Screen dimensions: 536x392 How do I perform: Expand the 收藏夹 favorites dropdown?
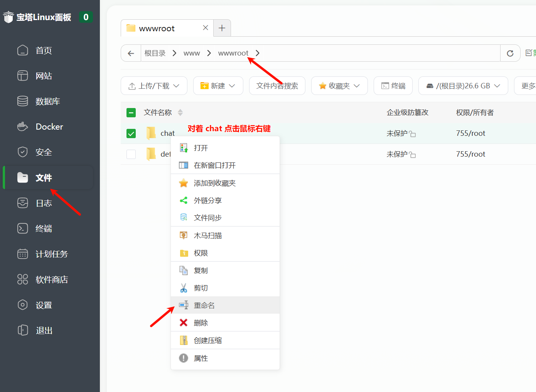(x=339, y=86)
